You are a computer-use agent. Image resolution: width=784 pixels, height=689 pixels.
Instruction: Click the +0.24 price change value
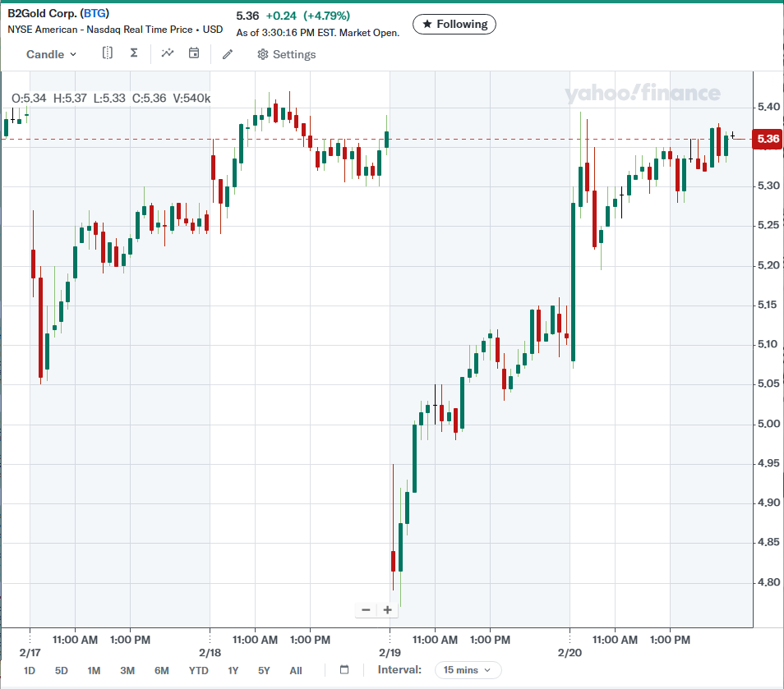click(x=281, y=16)
